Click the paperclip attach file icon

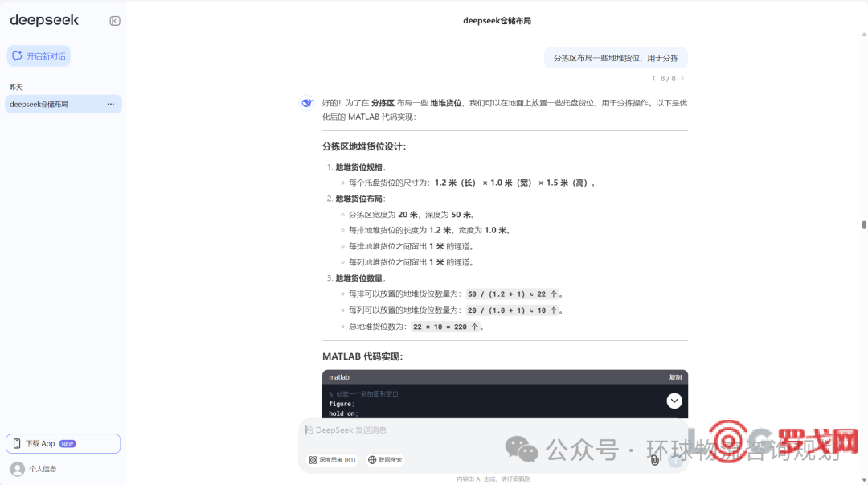pos(655,460)
